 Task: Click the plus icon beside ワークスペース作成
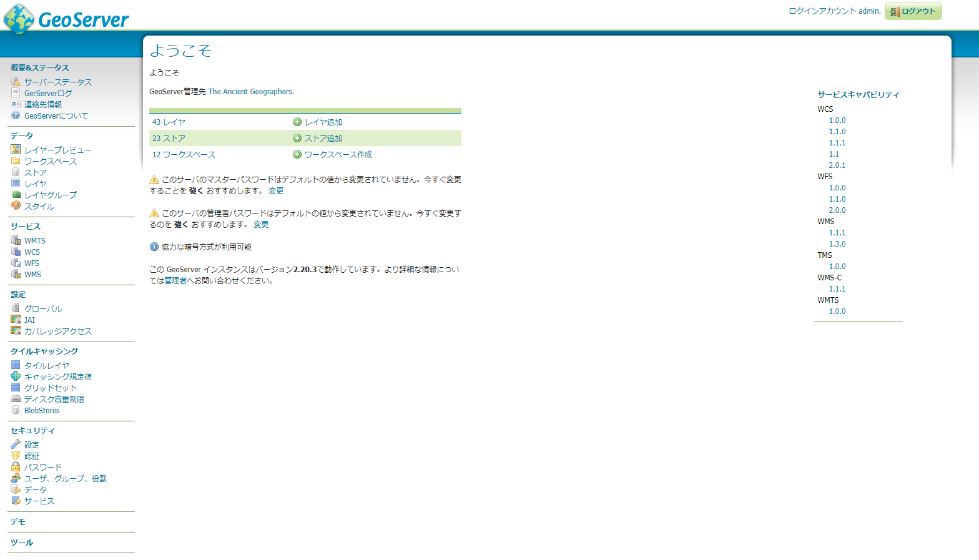pos(297,155)
